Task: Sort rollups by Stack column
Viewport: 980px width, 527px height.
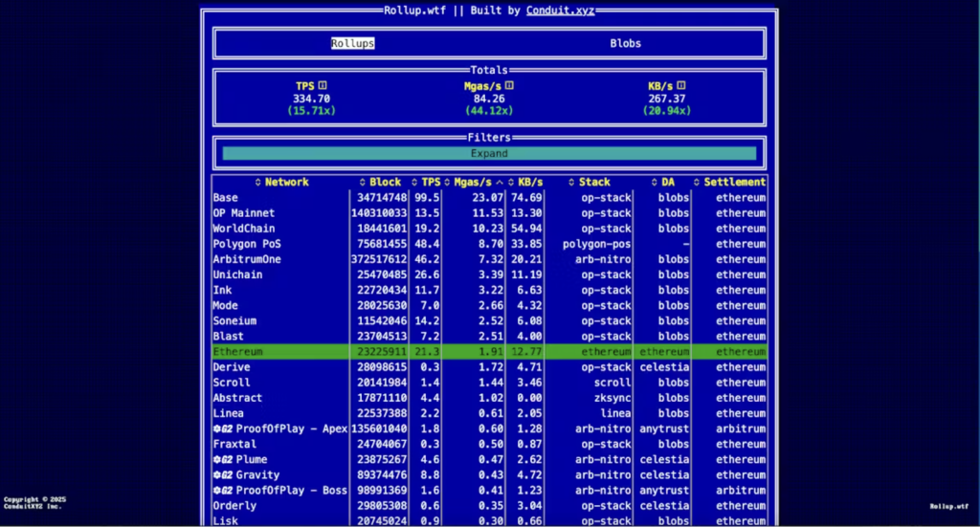Action: point(589,182)
